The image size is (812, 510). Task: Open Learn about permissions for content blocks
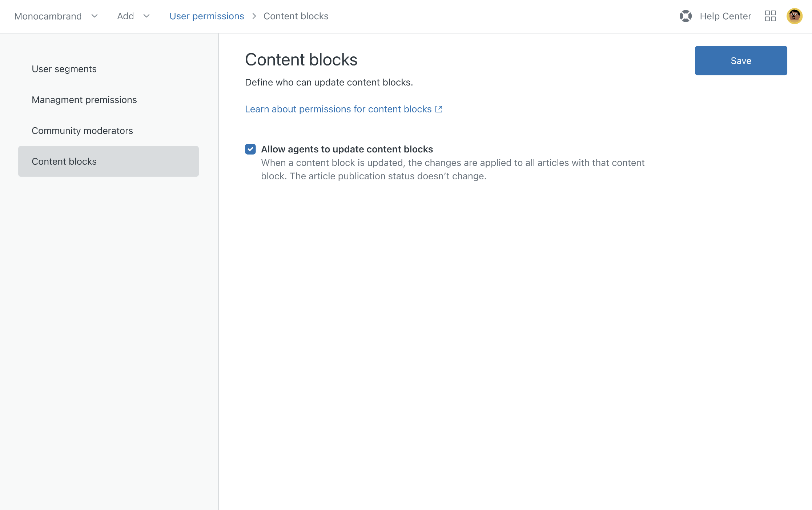pos(338,109)
